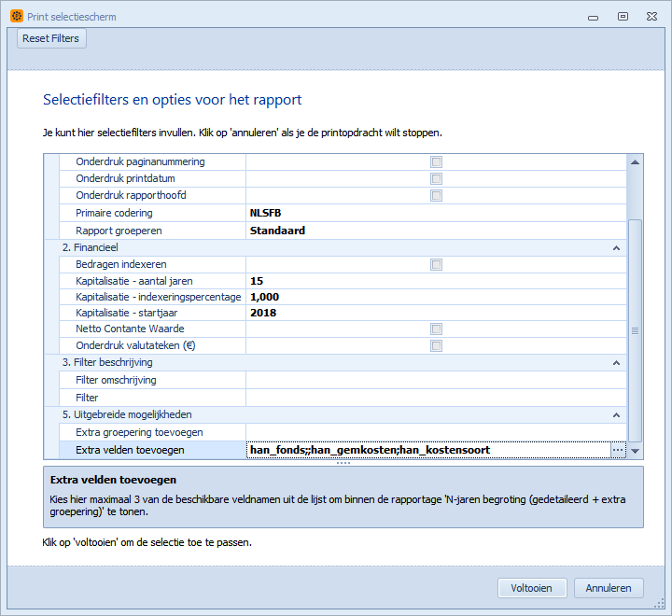Check the Bedragen indexeren option
This screenshot has width=672, height=616.
436,264
